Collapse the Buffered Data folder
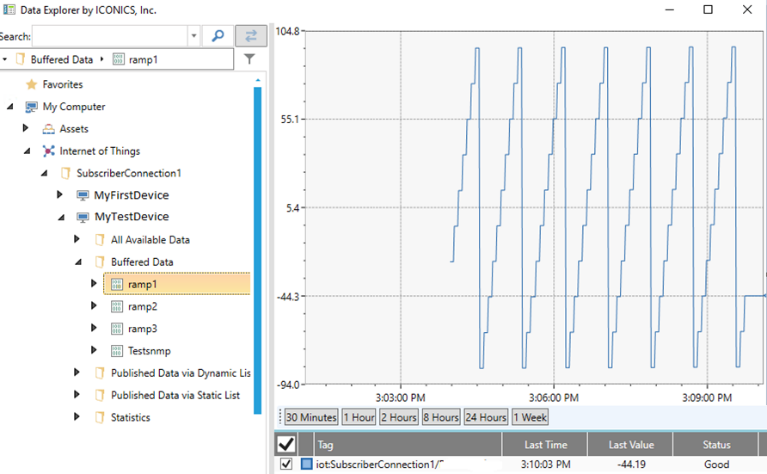 coord(78,262)
